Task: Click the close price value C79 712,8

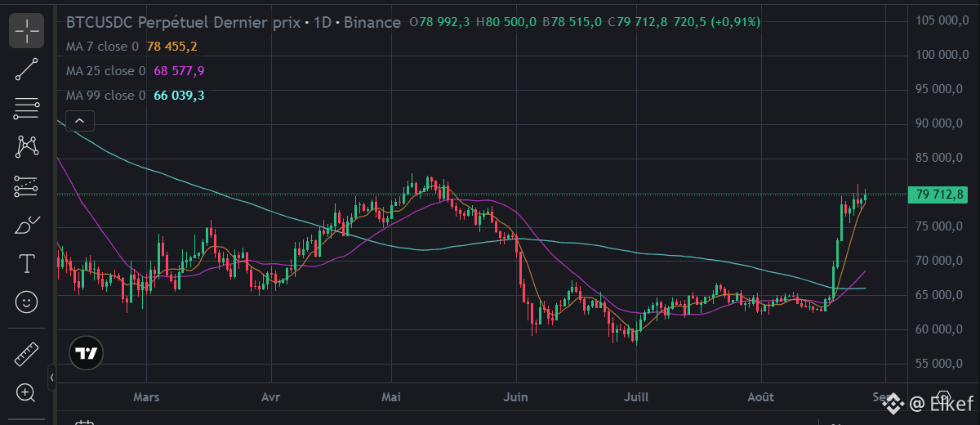Action: coord(638,23)
